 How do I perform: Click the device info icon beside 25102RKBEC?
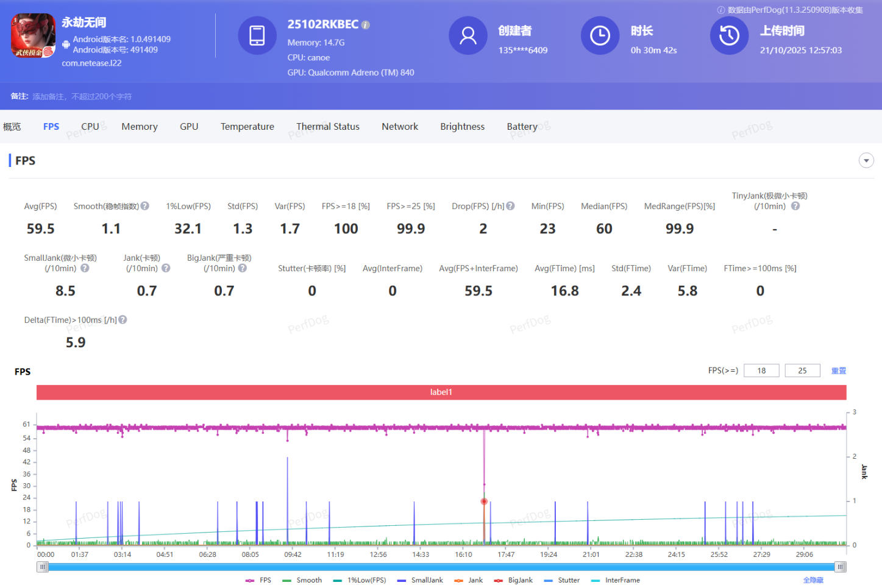click(x=366, y=25)
